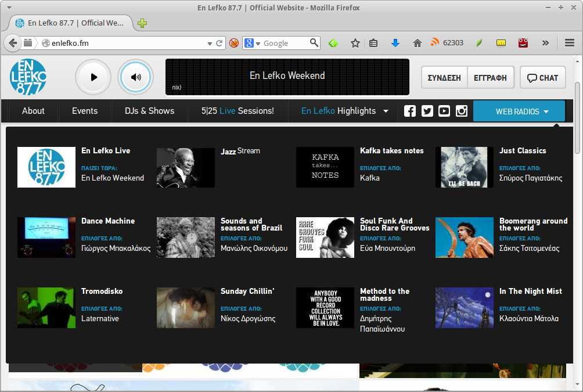This screenshot has width=583, height=392.
Task: Run the search with the magnifier icon
Action: 314,43
